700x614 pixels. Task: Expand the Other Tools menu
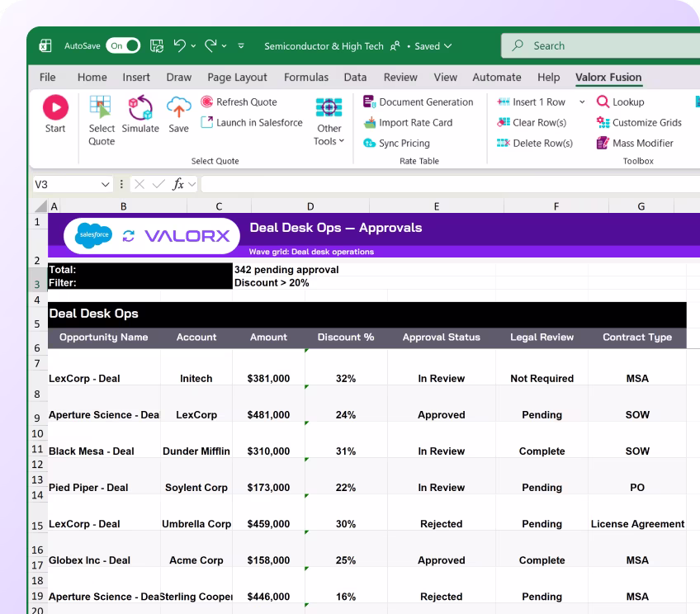pos(329,122)
